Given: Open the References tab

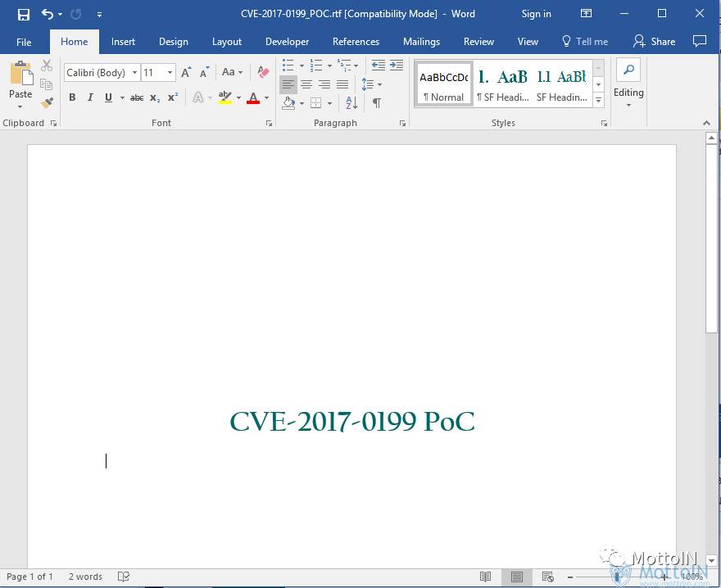Looking at the screenshot, I should coord(356,42).
